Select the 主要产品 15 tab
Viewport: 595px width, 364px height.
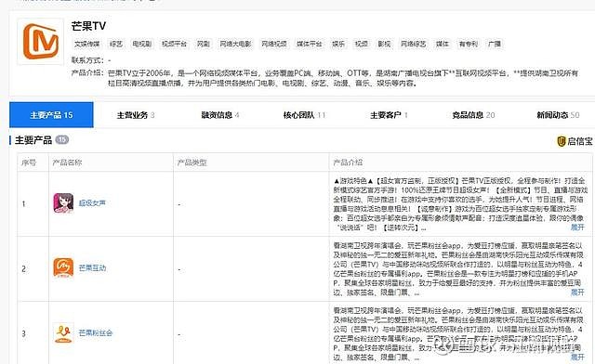click(x=51, y=115)
